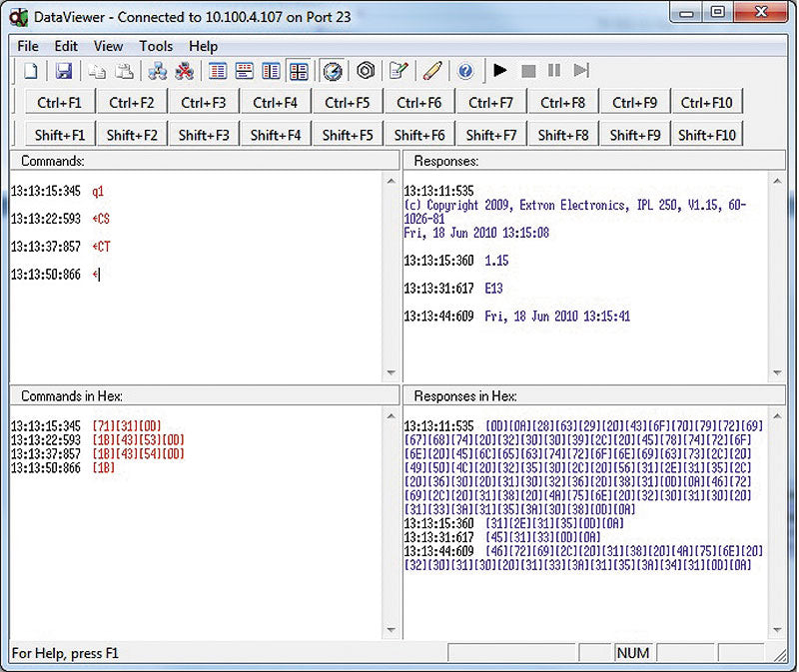Click the Shift+F4 shortcut button
The width and height of the screenshot is (799, 672).
(x=276, y=135)
